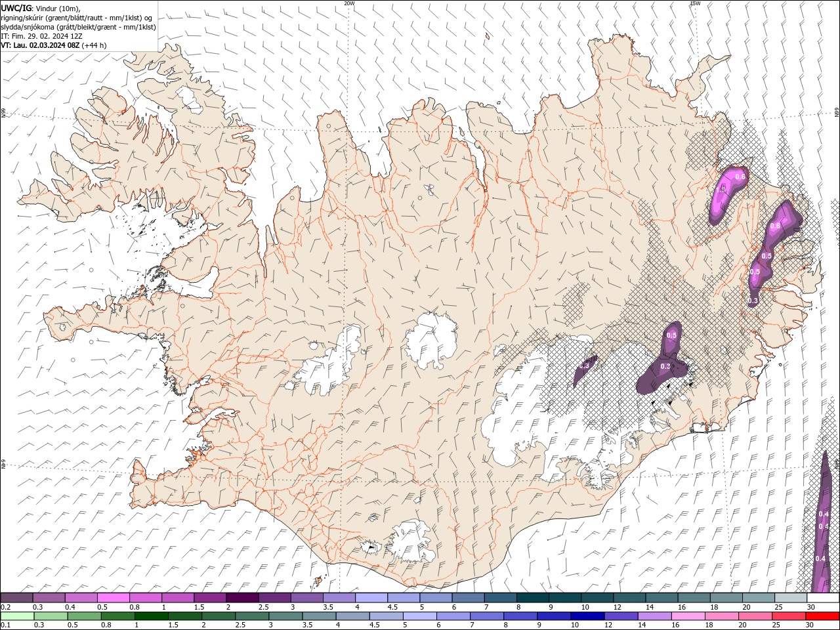This screenshot has height=630, width=840.
Task: Select the light periwinkle 4 swatch in the upper scale
Action: point(371,598)
